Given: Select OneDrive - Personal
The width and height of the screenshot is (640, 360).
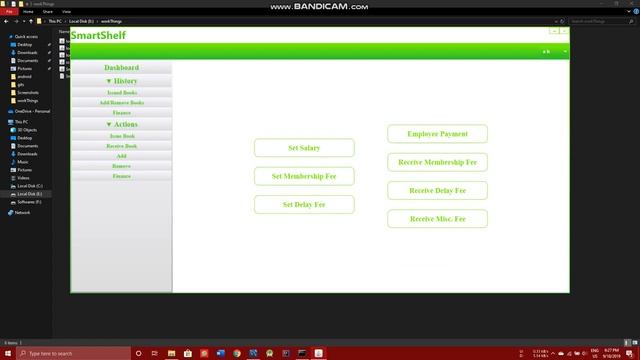Looking at the screenshot, I should click(x=32, y=111).
